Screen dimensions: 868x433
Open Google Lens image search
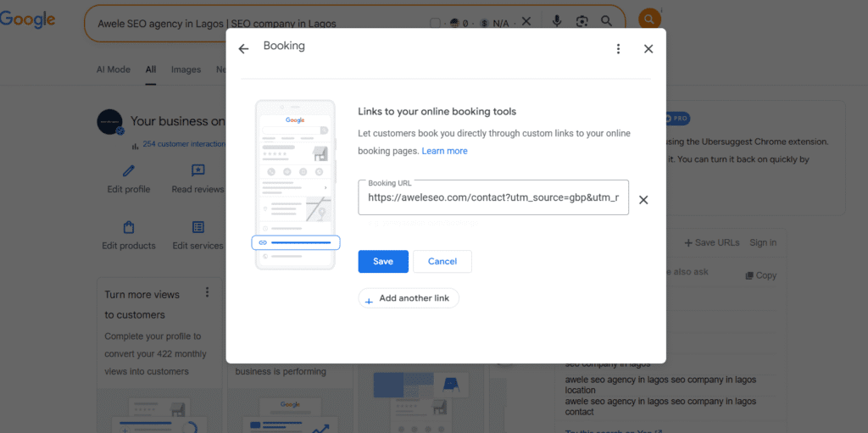click(581, 21)
